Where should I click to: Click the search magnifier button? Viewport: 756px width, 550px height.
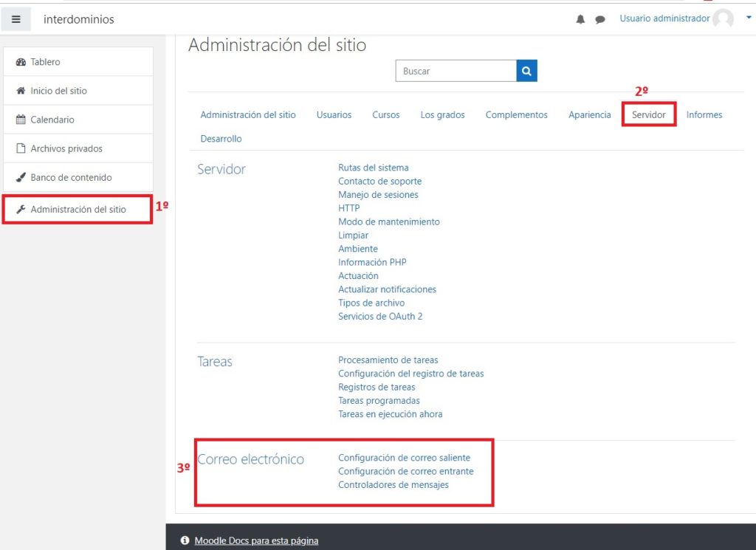pyautogui.click(x=526, y=71)
